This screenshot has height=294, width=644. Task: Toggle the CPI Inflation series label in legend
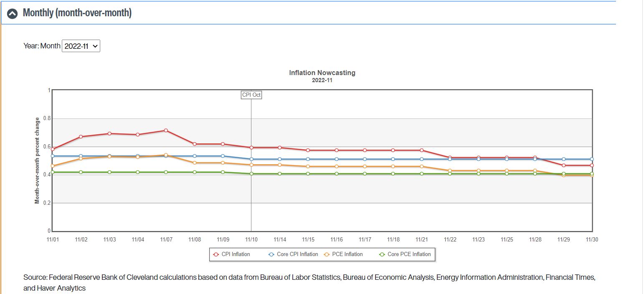[x=236, y=254]
